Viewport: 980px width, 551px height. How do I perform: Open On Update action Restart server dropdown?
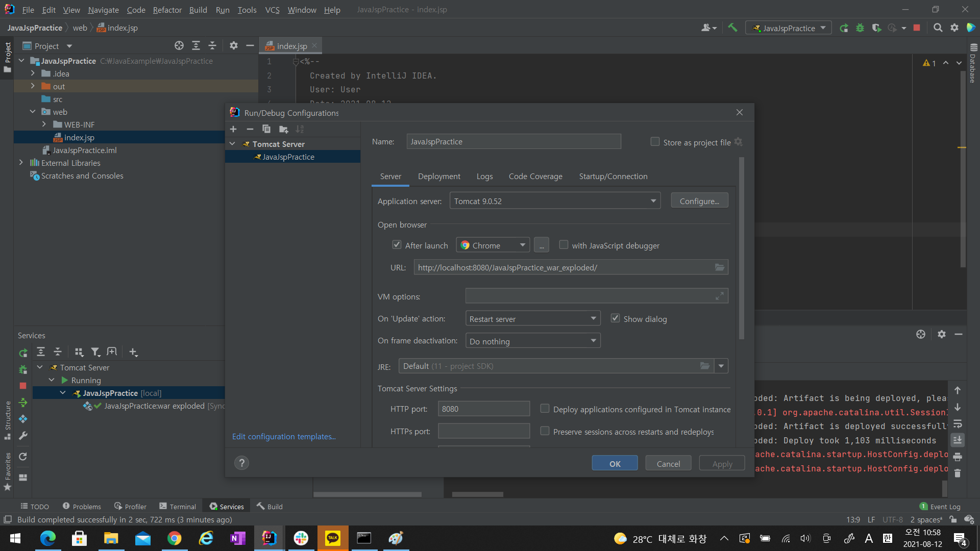click(x=533, y=318)
